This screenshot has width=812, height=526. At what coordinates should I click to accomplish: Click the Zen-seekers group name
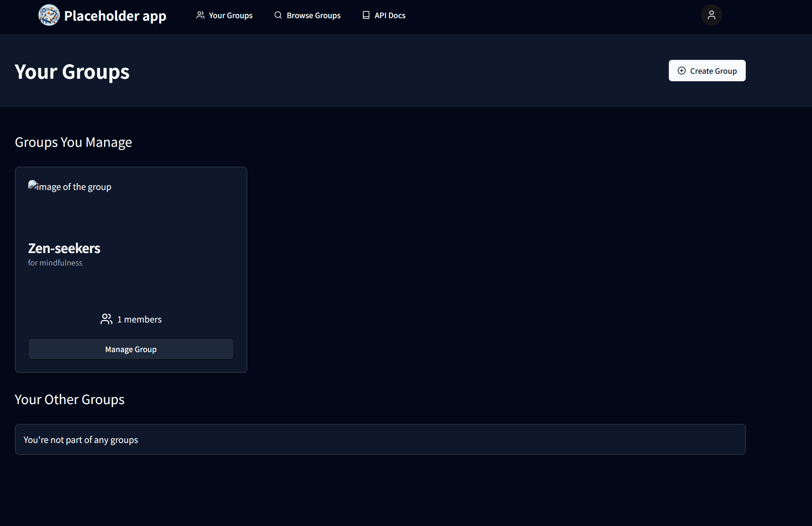[64, 248]
